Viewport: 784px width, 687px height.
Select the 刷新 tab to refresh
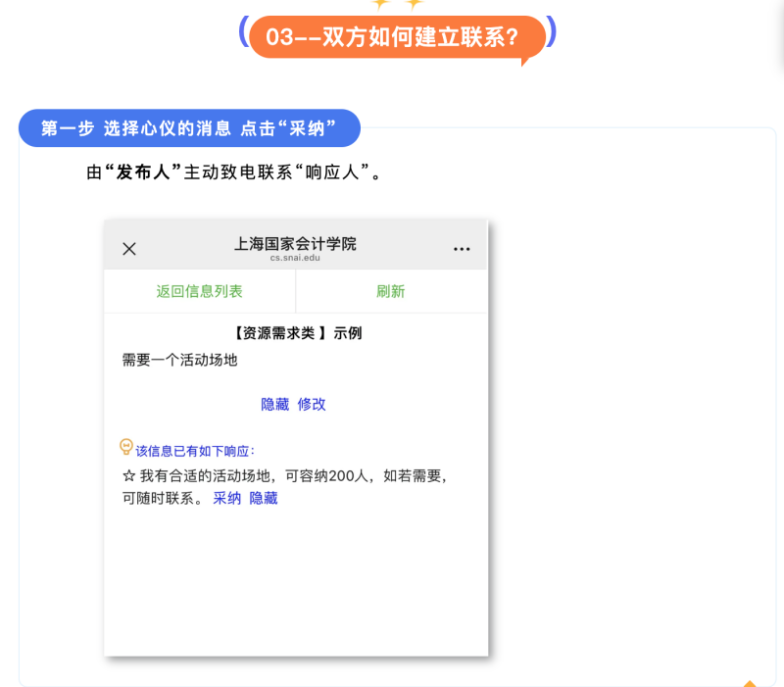click(x=390, y=291)
